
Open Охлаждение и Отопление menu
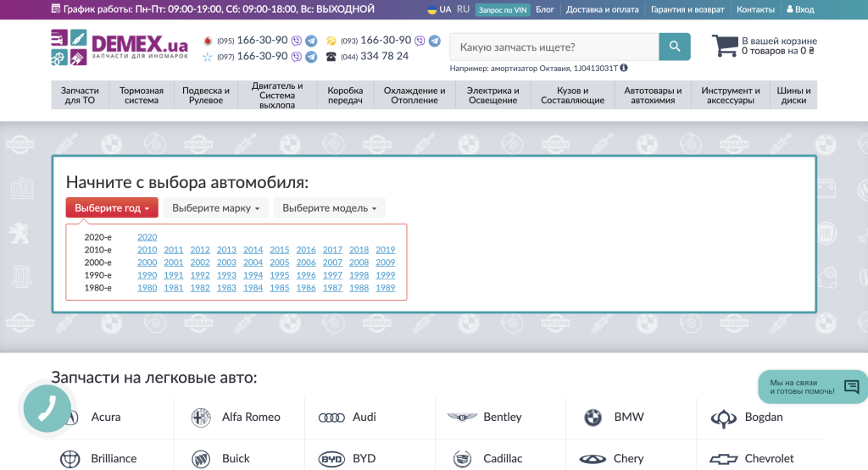pos(415,95)
